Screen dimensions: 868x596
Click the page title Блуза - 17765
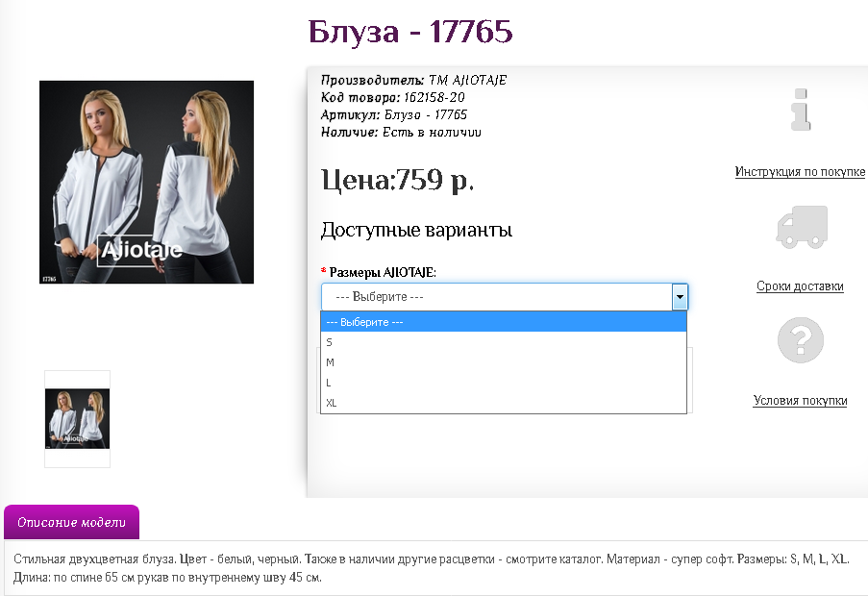click(410, 32)
